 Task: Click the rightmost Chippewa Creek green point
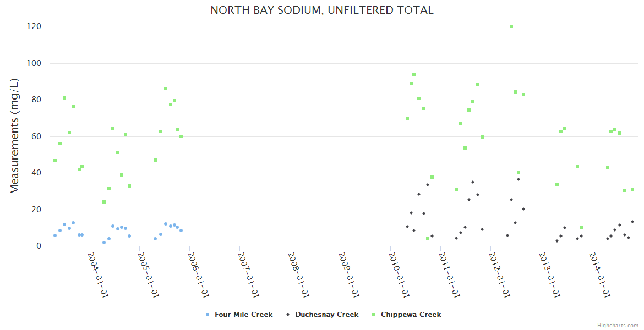[632, 189]
